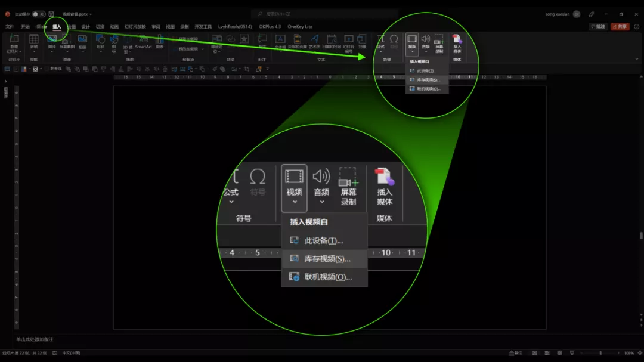This screenshot has height=362, width=644.
Task: Click the 插入媒体 insert media icon
Action: point(457,44)
